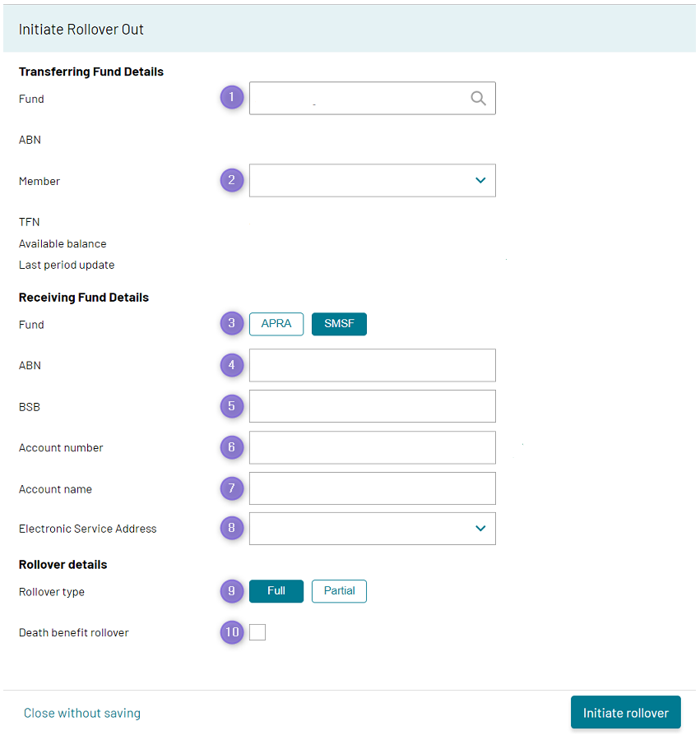Click the numbered step 3 badge
The width and height of the screenshot is (700, 749).
pyautogui.click(x=232, y=324)
